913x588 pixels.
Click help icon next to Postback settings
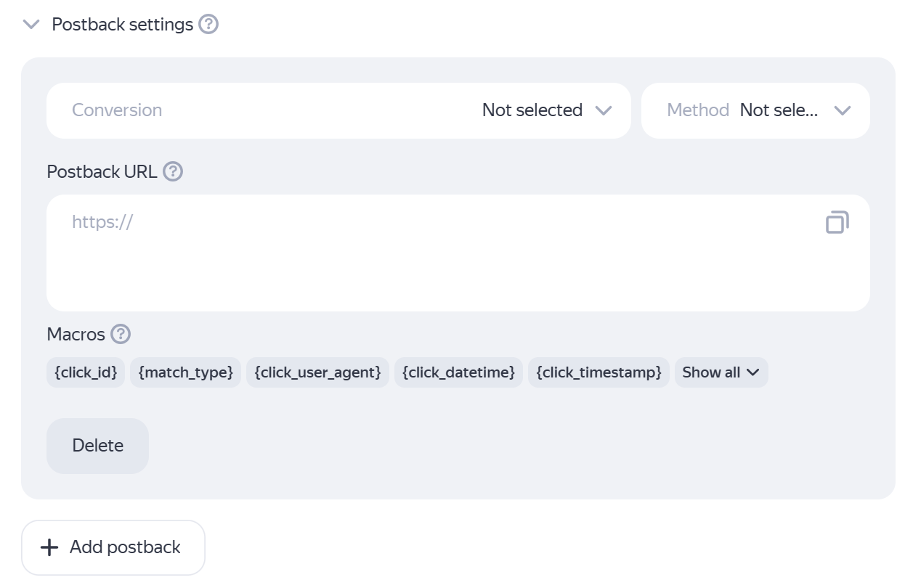tap(208, 25)
